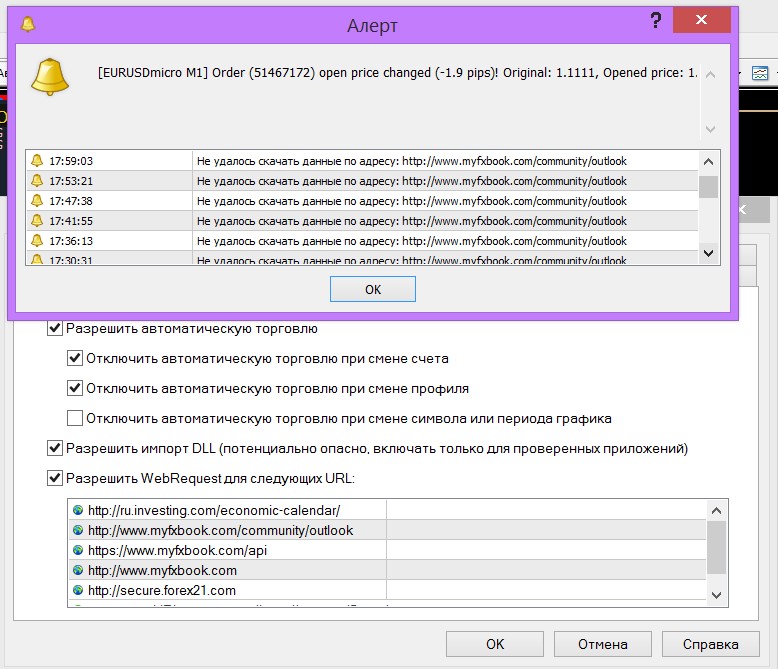Click globe icon next to http://www.myfxbook.com
This screenshot has width=778, height=669.
click(78, 570)
